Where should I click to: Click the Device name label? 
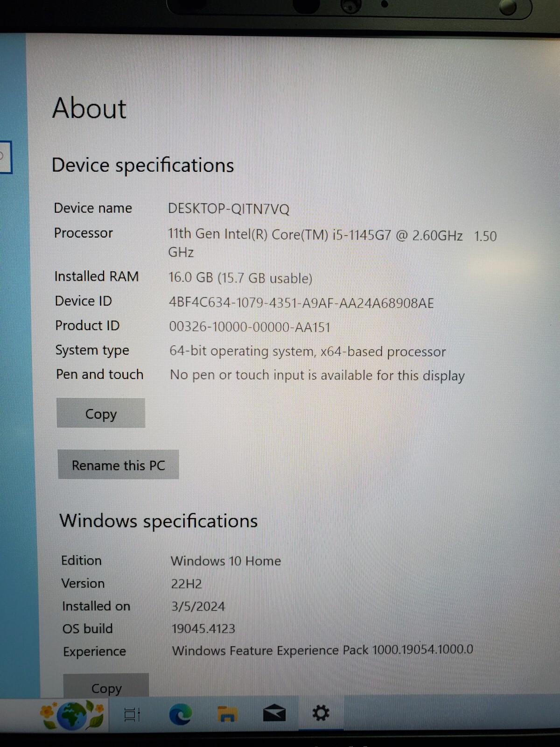tap(93, 208)
